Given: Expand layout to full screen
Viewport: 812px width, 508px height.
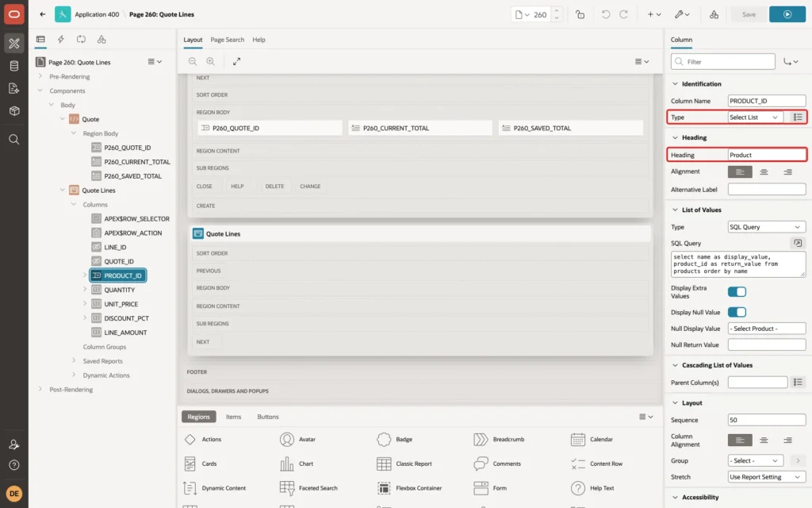Looking at the screenshot, I should pyautogui.click(x=236, y=61).
